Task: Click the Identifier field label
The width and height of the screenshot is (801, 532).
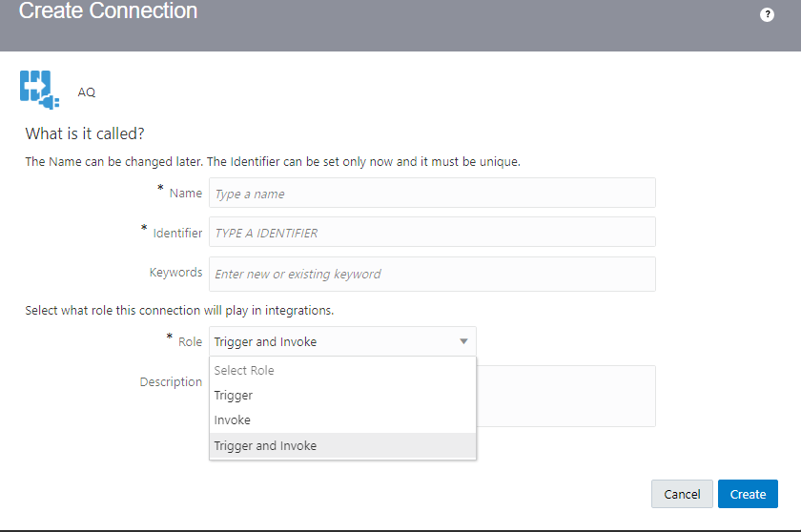Action: click(x=177, y=233)
